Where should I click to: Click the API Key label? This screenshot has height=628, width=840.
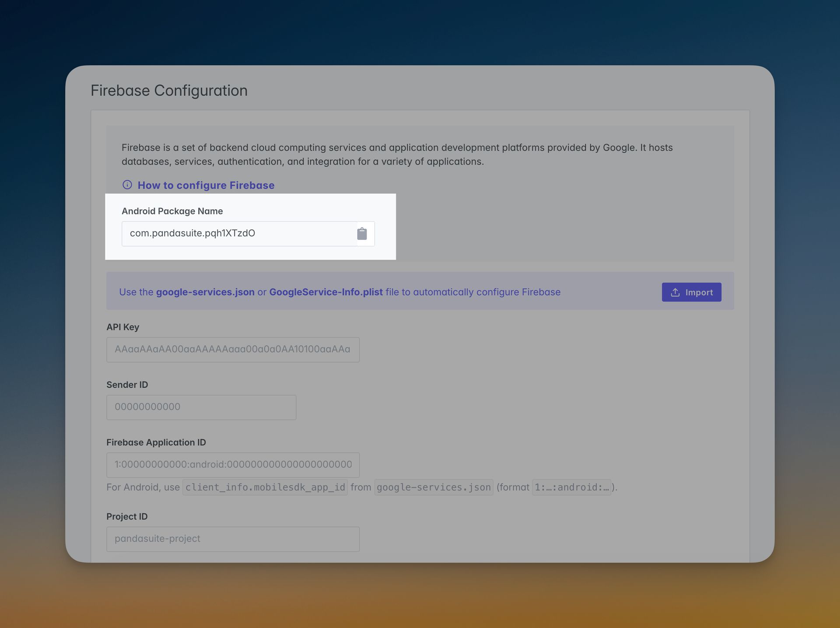[123, 327]
